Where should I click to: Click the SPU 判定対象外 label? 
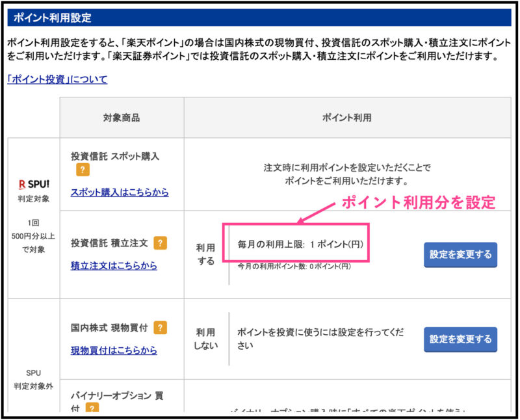[33, 380]
